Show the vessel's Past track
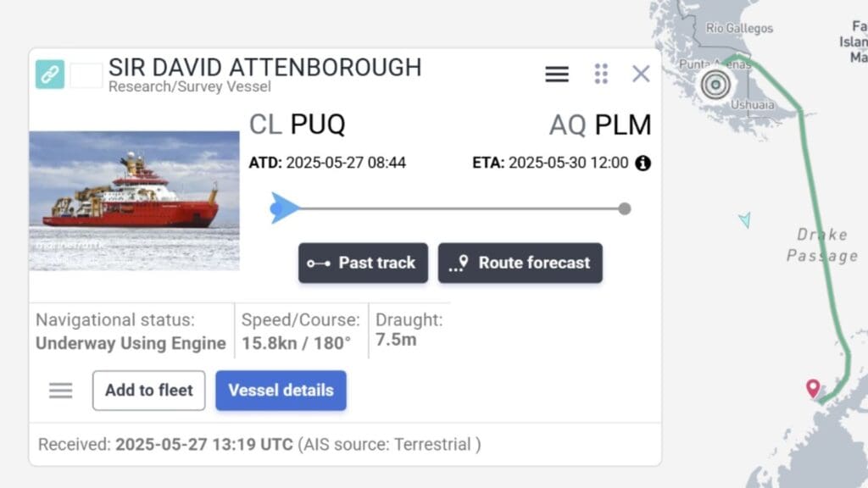 tap(363, 263)
